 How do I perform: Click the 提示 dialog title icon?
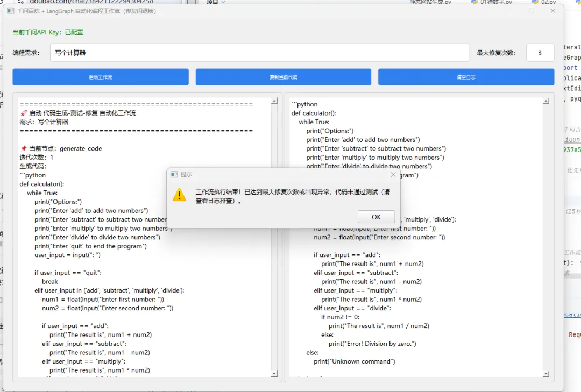174,175
